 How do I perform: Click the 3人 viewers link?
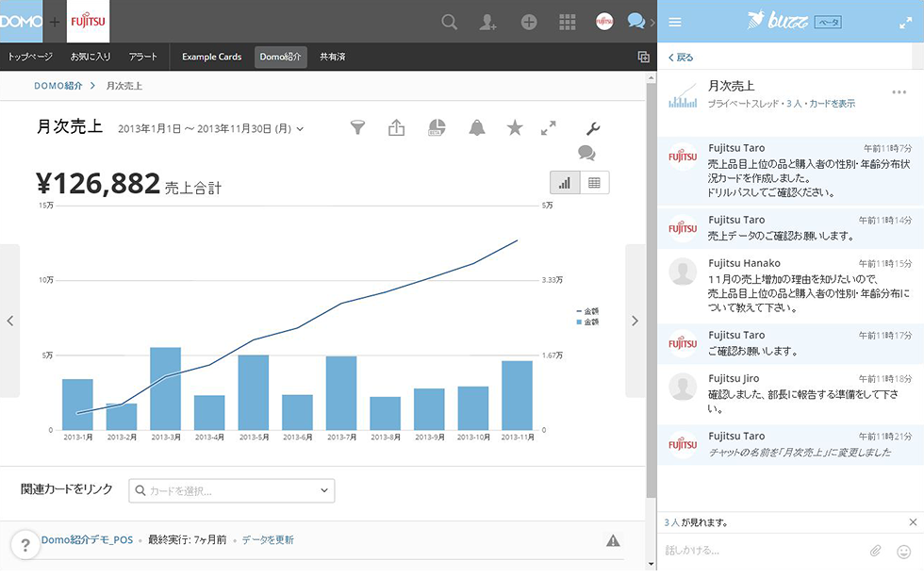[671, 522]
